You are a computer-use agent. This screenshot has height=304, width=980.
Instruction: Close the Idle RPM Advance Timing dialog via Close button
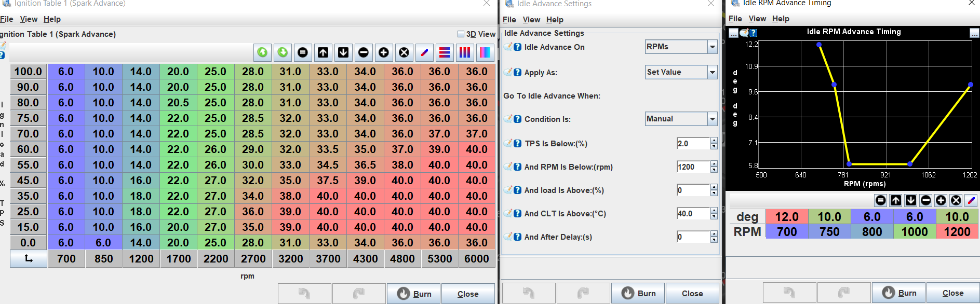pos(952,293)
